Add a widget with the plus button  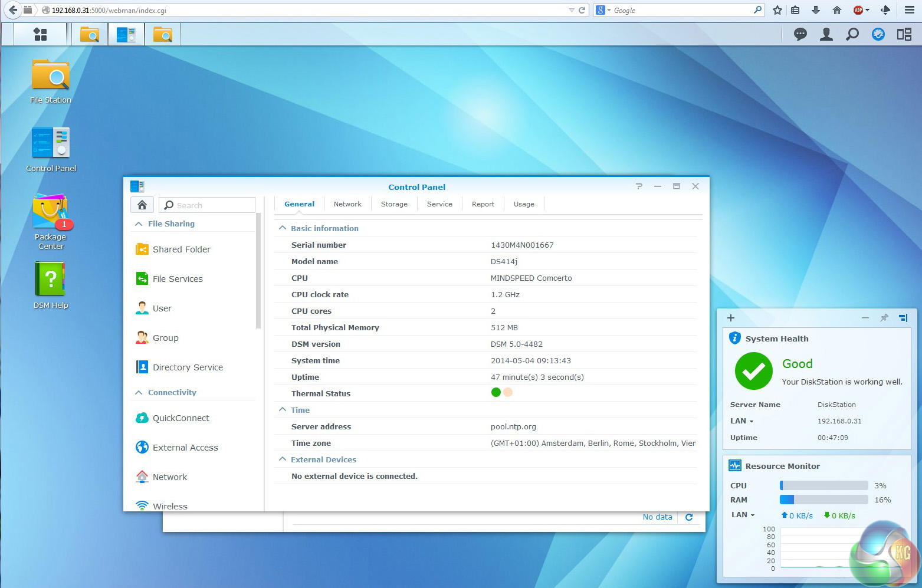coord(731,318)
